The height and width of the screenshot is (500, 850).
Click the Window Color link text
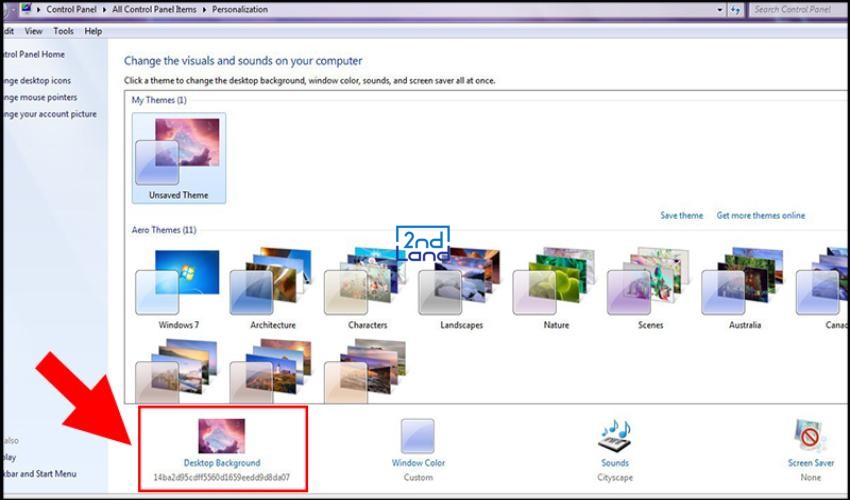click(x=418, y=463)
